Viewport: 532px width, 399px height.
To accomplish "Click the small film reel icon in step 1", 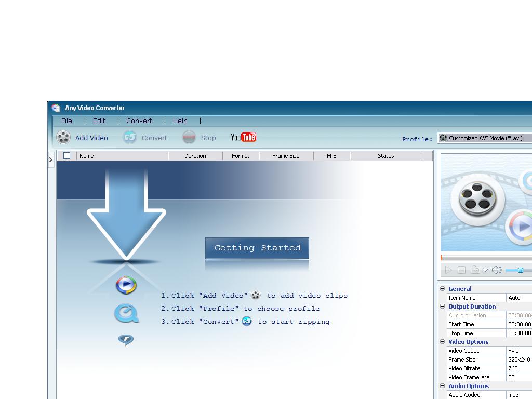I will (256, 296).
